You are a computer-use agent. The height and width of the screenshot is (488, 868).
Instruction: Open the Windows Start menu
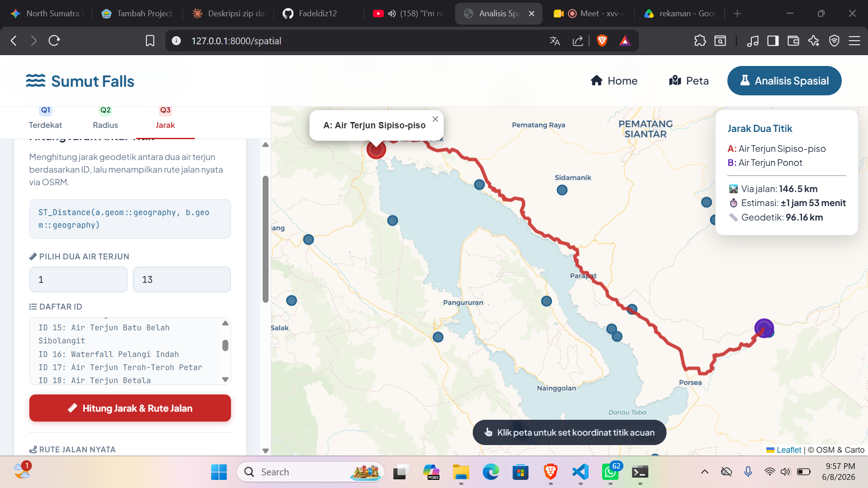pyautogui.click(x=219, y=472)
